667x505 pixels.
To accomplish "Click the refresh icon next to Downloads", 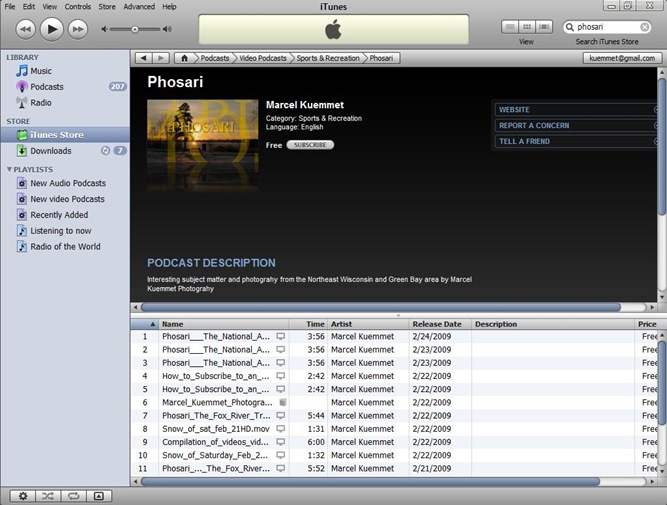I will tap(105, 151).
